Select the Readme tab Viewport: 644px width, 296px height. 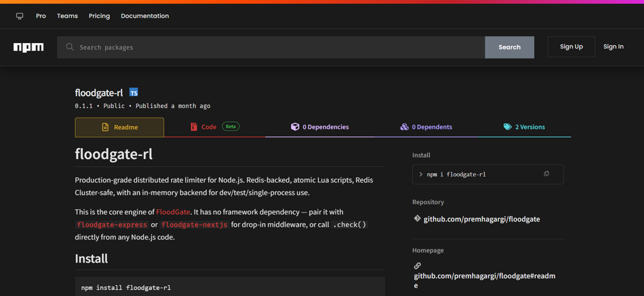tap(119, 128)
